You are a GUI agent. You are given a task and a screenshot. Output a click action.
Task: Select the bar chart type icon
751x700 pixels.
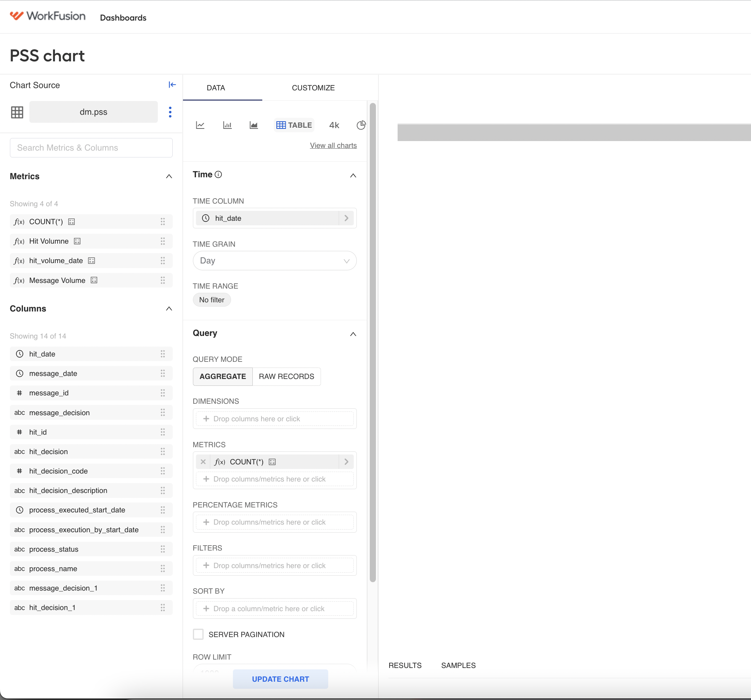tap(227, 125)
